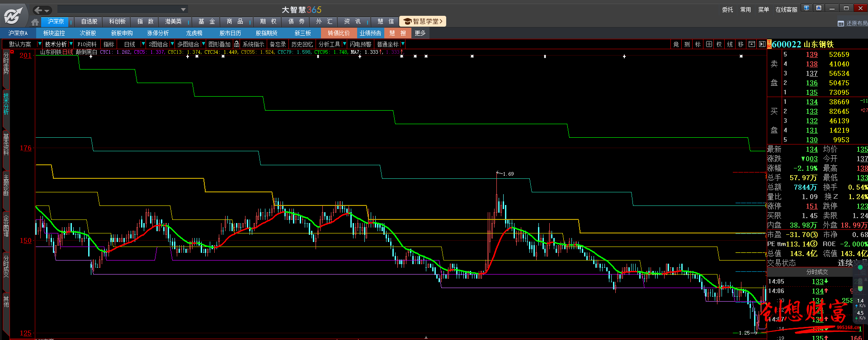Open the home page icon
Image resolution: width=868 pixels, height=340 pixels.
(35, 22)
